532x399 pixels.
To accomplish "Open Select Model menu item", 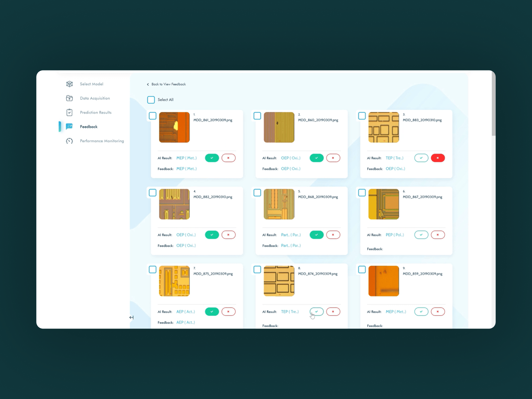I will [x=91, y=84].
